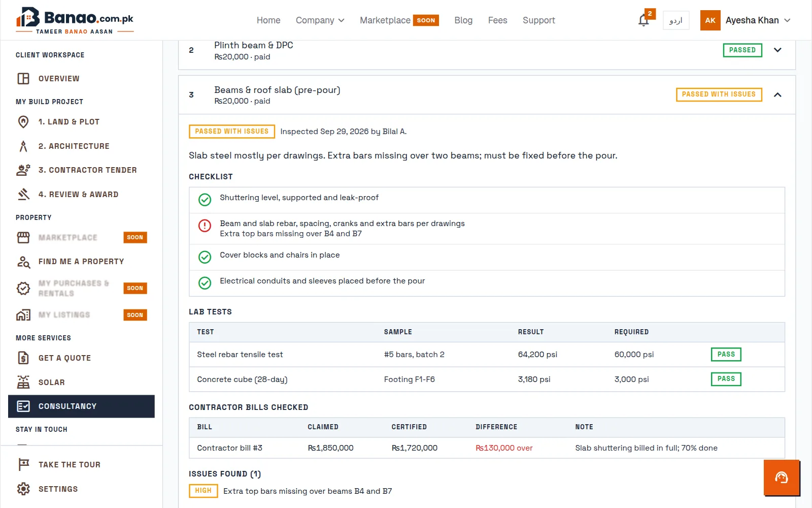Click the AK avatar badge
812x508 pixels.
point(710,20)
